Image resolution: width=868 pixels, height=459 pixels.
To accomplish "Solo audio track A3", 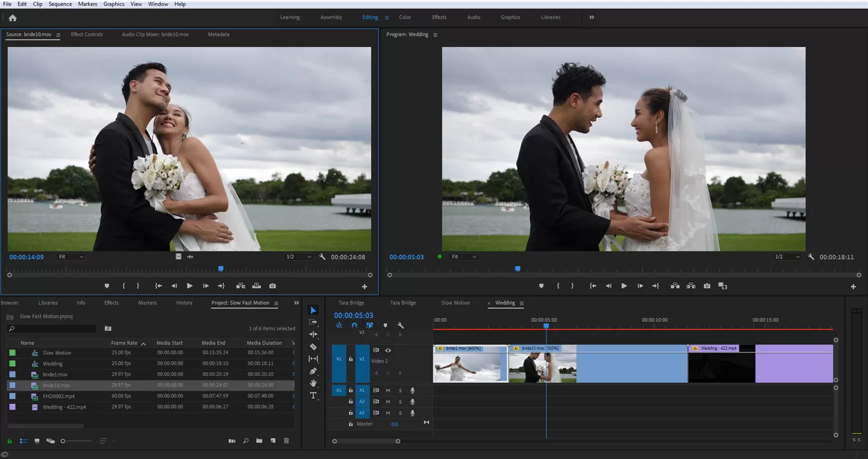I will click(400, 413).
